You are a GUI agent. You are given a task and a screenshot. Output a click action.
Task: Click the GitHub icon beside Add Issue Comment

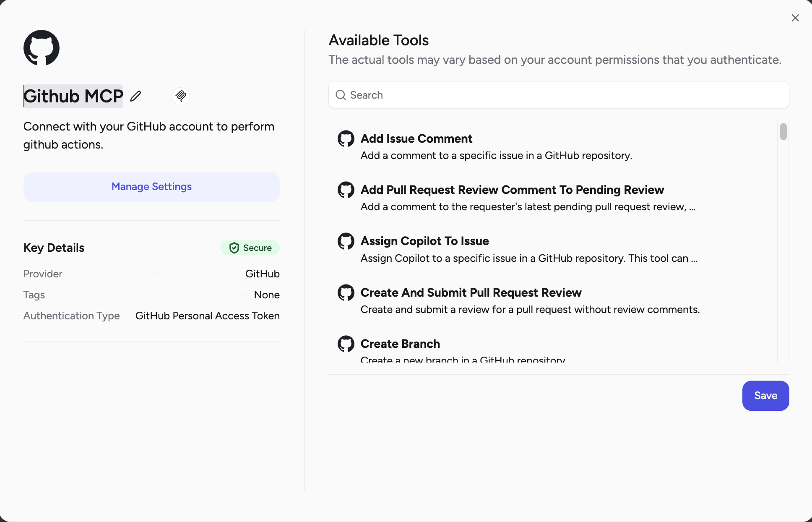(x=346, y=138)
